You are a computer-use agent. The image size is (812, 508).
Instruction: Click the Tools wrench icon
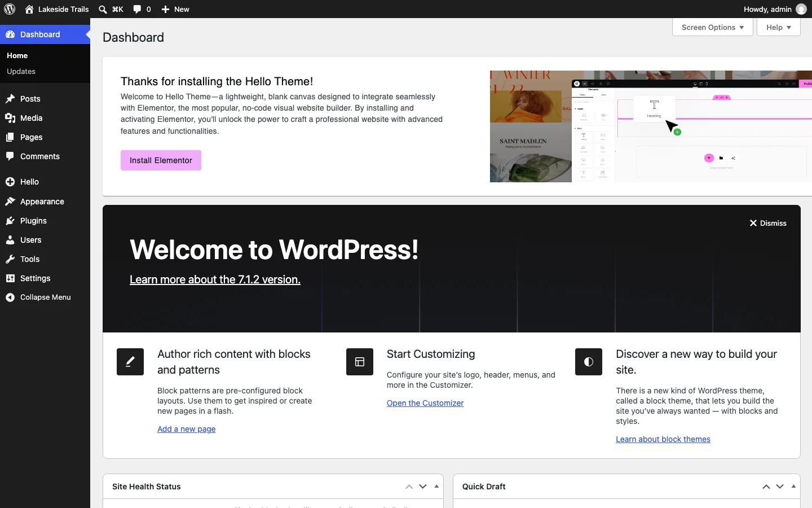pos(10,259)
